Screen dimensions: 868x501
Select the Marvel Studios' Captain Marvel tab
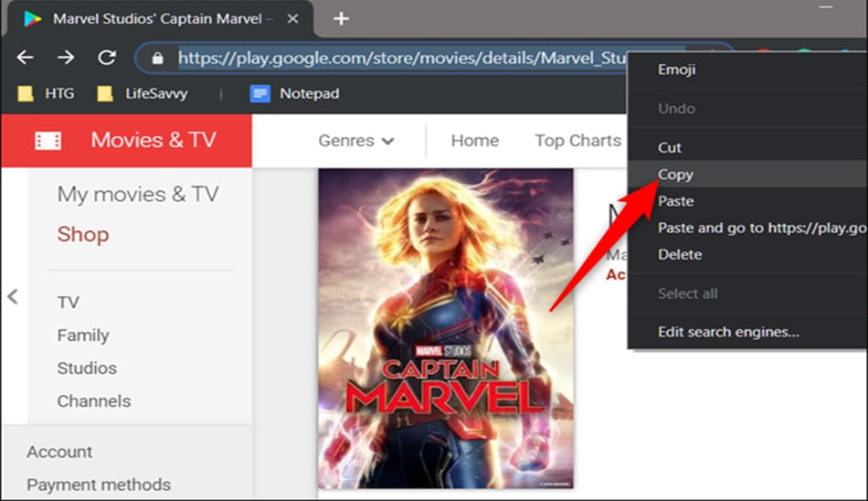[161, 19]
